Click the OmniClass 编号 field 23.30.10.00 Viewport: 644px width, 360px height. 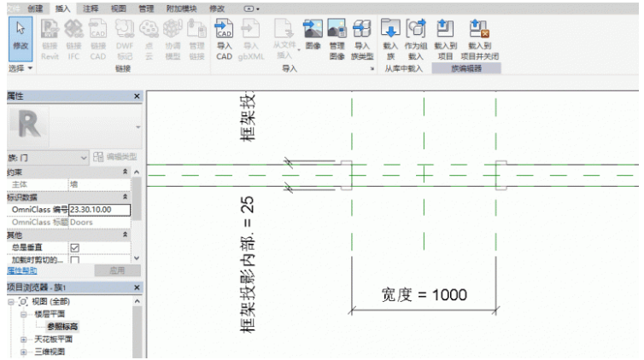99,210
